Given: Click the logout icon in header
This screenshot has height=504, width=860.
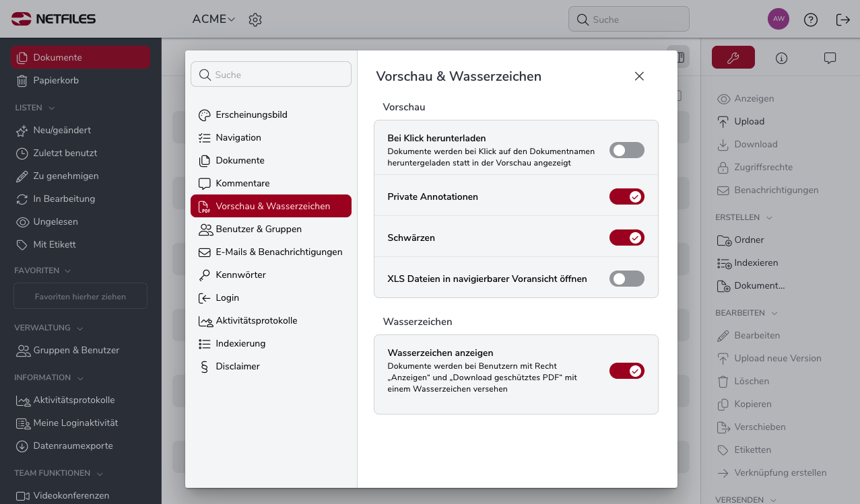Looking at the screenshot, I should [842, 20].
